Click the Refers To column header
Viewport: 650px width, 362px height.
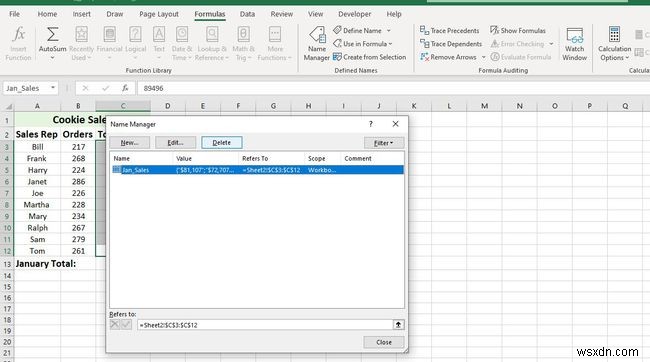point(272,158)
